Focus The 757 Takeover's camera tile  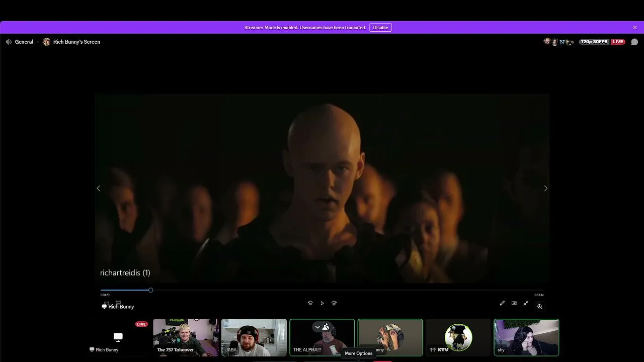click(x=186, y=337)
